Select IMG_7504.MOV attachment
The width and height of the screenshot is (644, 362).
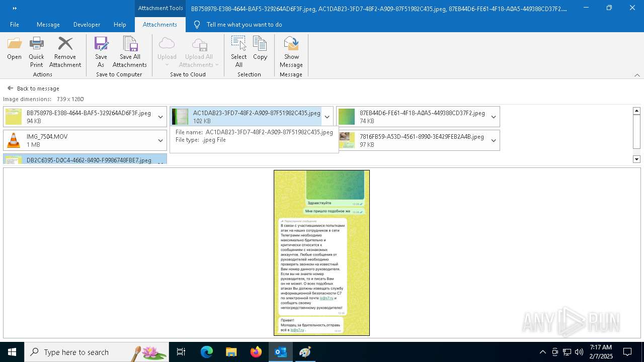pos(79,140)
